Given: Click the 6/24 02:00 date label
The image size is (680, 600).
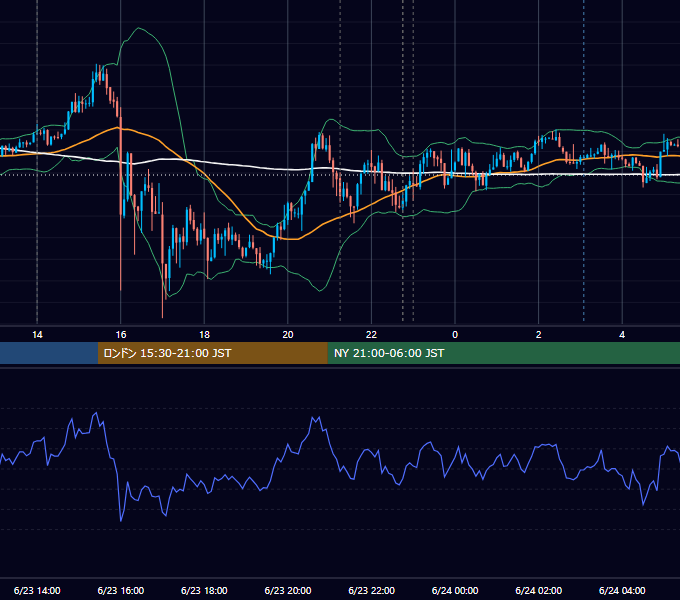Looking at the screenshot, I should coord(539,590).
